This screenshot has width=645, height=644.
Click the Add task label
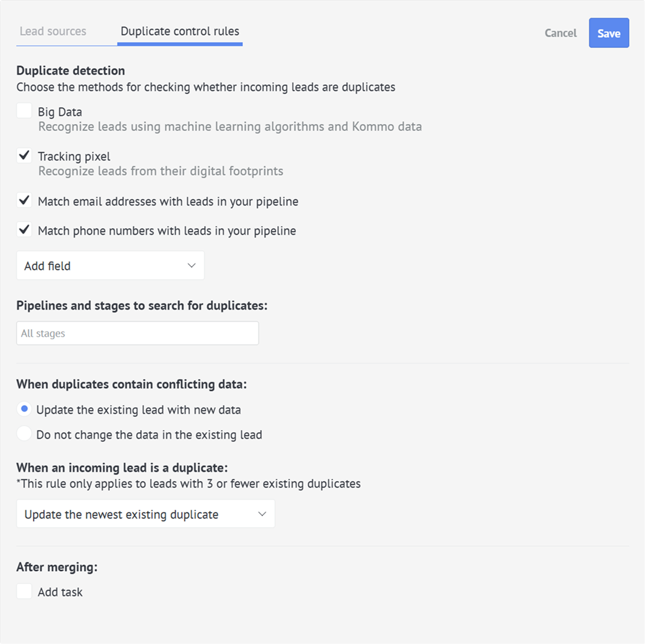click(x=60, y=592)
